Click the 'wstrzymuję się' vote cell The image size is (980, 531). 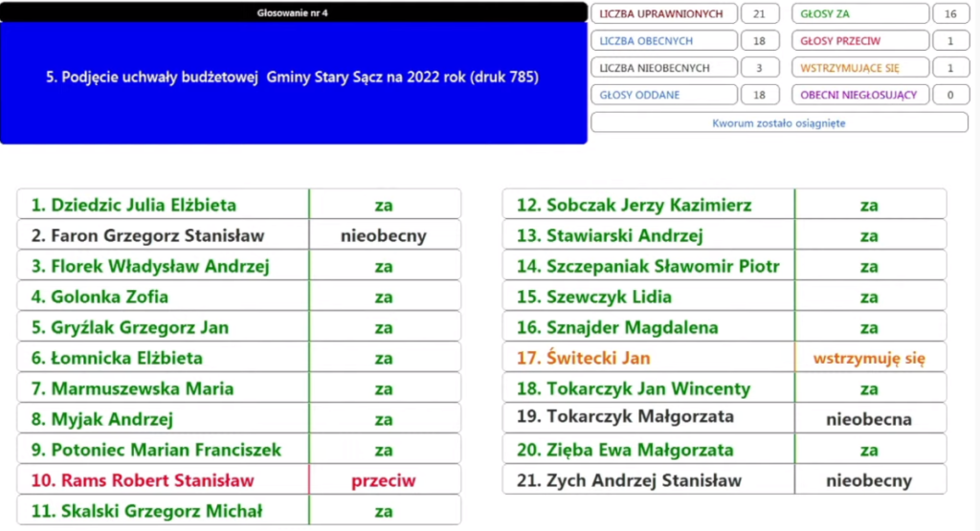click(869, 358)
